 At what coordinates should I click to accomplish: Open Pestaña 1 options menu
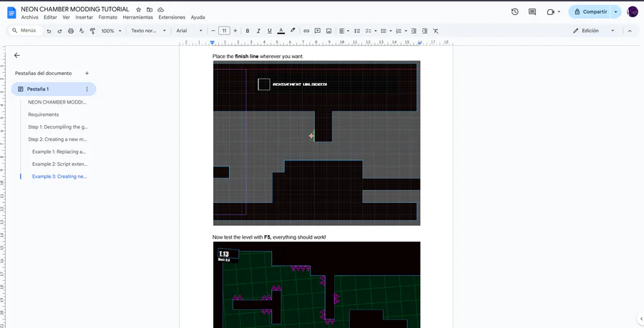click(87, 89)
